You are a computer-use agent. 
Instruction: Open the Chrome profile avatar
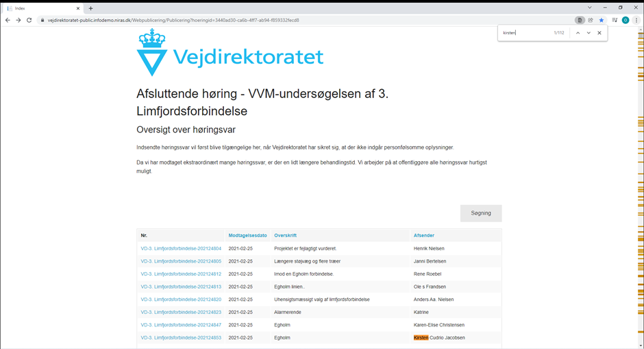[x=626, y=20]
